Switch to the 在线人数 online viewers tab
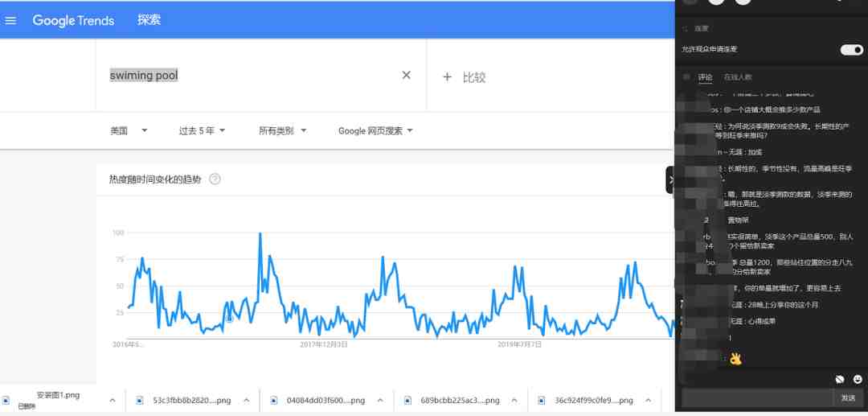The width and height of the screenshot is (868, 416). (x=738, y=77)
